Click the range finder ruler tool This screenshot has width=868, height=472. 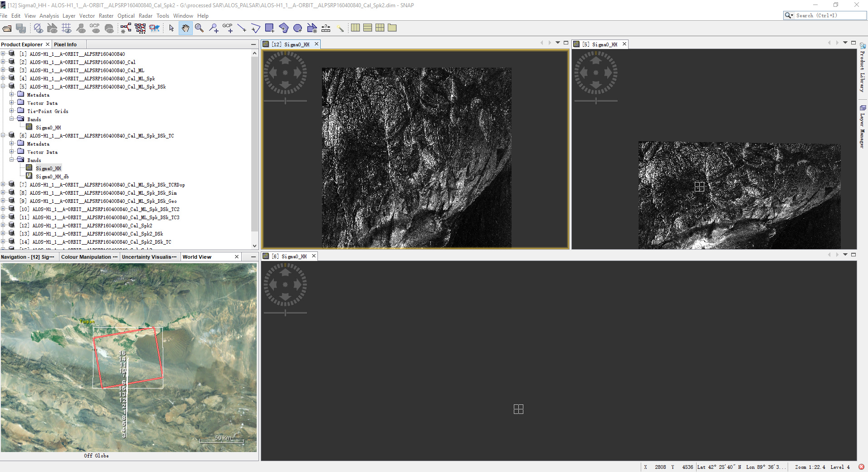coord(326,29)
